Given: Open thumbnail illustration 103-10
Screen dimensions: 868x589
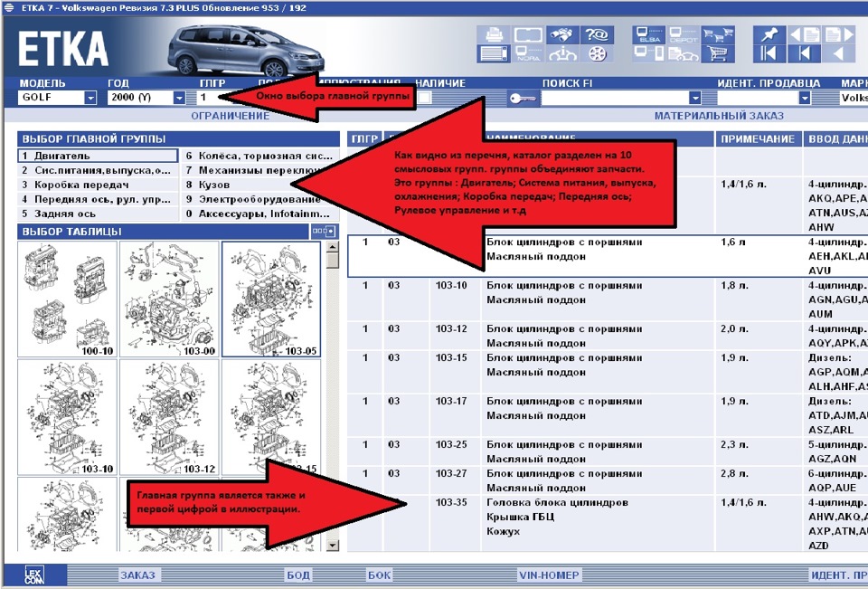Looking at the screenshot, I should point(67,417).
